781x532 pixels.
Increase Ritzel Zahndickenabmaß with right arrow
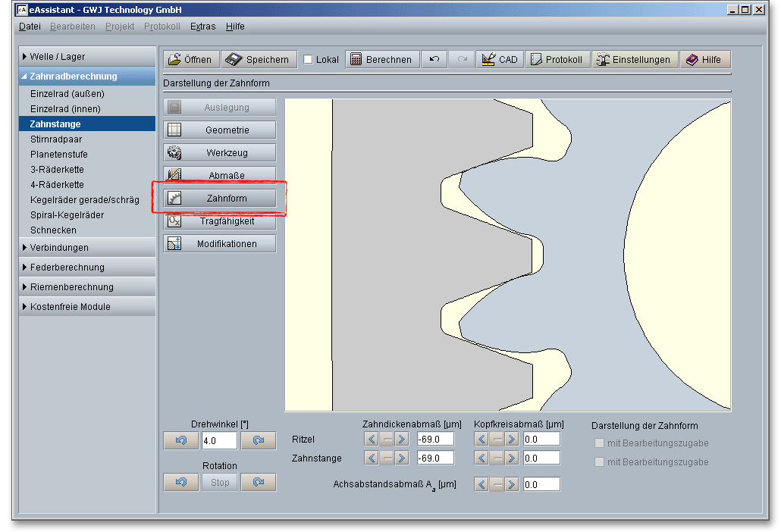tap(401, 439)
